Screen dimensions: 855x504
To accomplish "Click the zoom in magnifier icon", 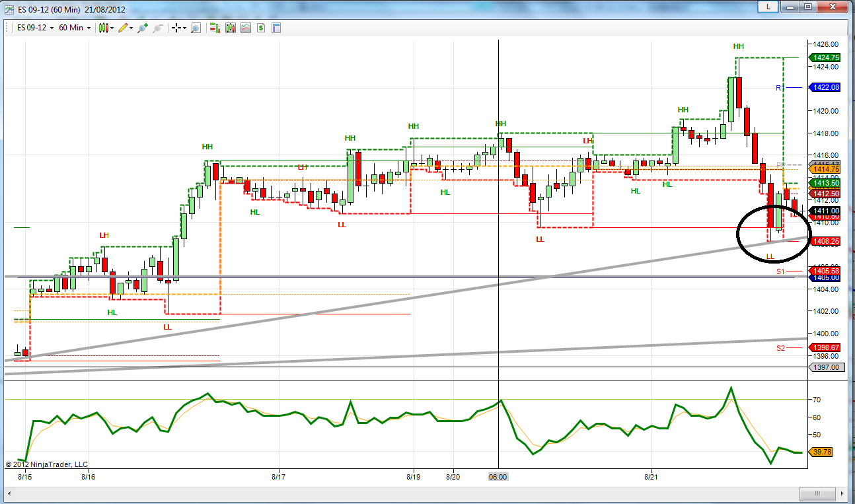I will pos(142,28).
